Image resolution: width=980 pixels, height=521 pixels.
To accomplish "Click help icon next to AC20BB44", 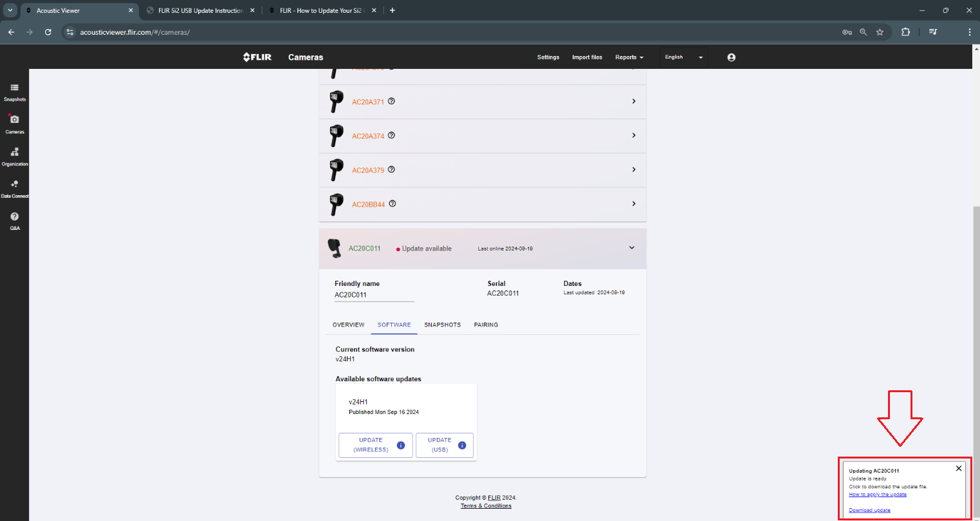I will point(393,204).
